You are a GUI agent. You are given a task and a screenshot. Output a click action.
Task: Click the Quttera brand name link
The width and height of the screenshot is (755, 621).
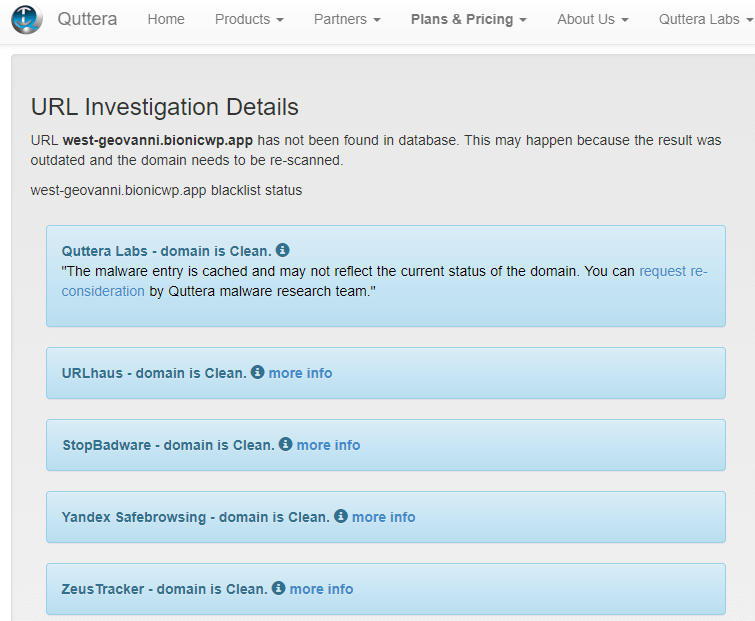(x=86, y=19)
